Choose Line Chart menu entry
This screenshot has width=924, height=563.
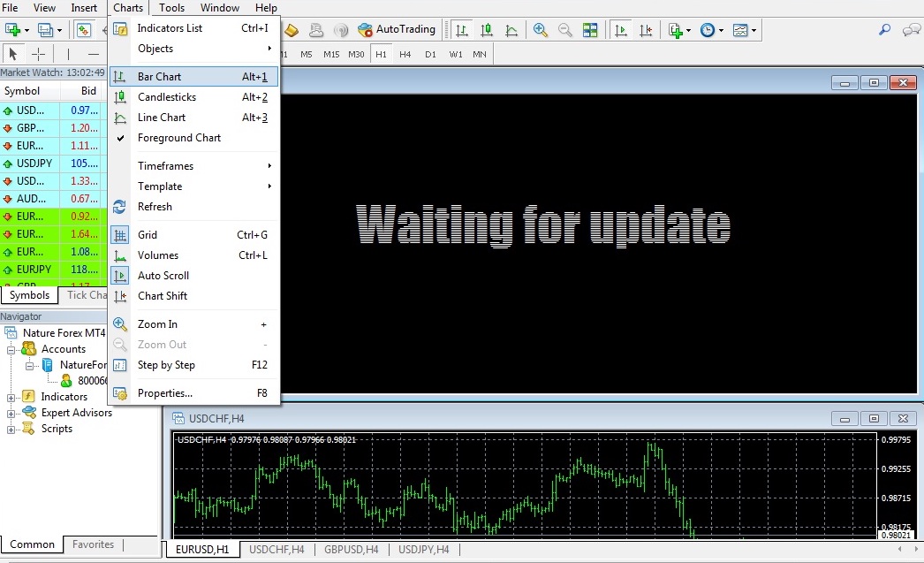pos(193,118)
